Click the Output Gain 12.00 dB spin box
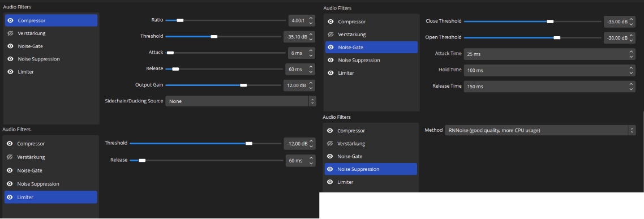 click(299, 85)
